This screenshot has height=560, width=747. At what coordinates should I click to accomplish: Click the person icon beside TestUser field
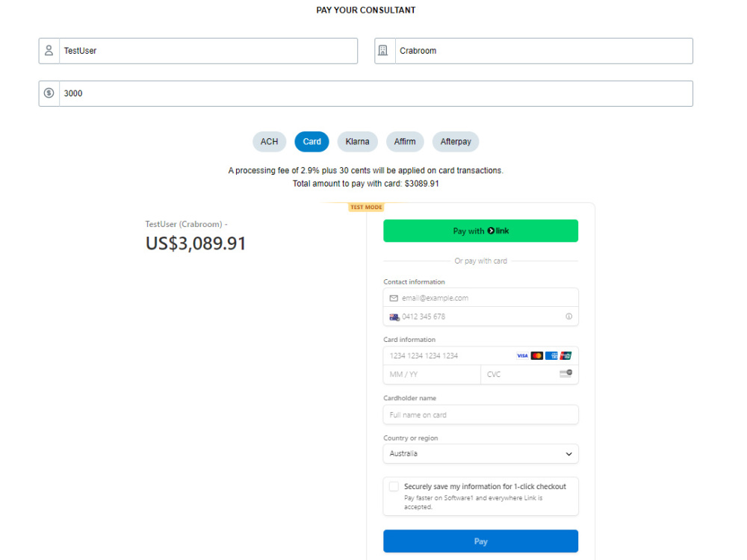49,51
